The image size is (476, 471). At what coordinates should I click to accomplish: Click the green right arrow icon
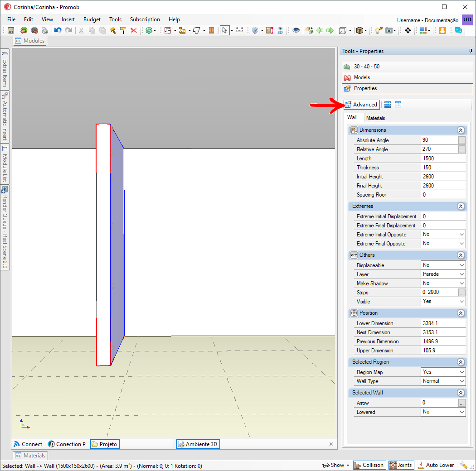tap(330, 30)
